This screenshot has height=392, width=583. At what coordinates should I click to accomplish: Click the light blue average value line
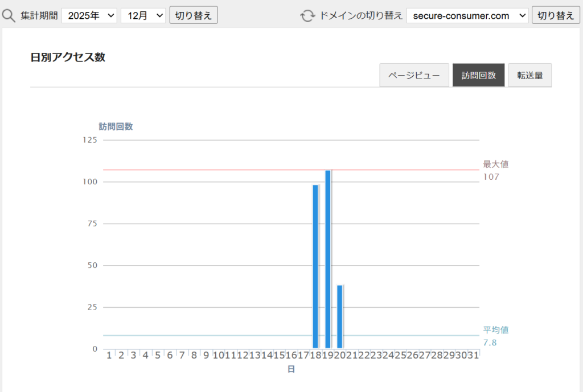(228, 336)
